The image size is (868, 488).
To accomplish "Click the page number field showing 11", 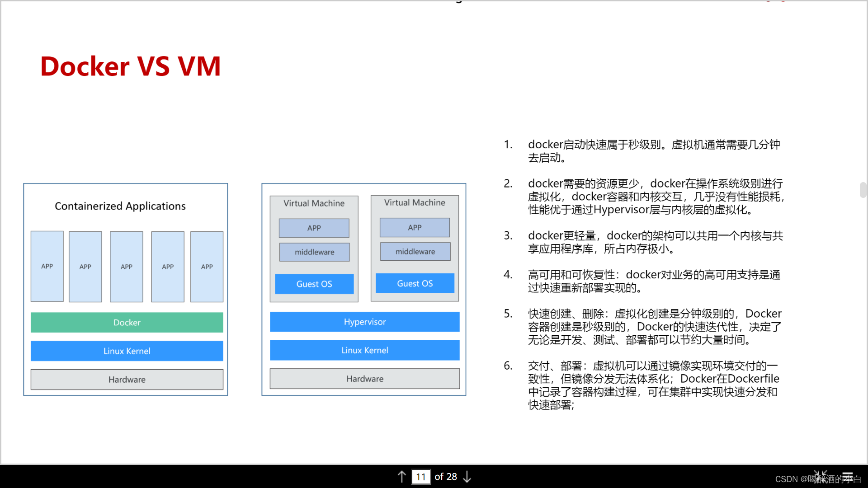I will click(421, 477).
